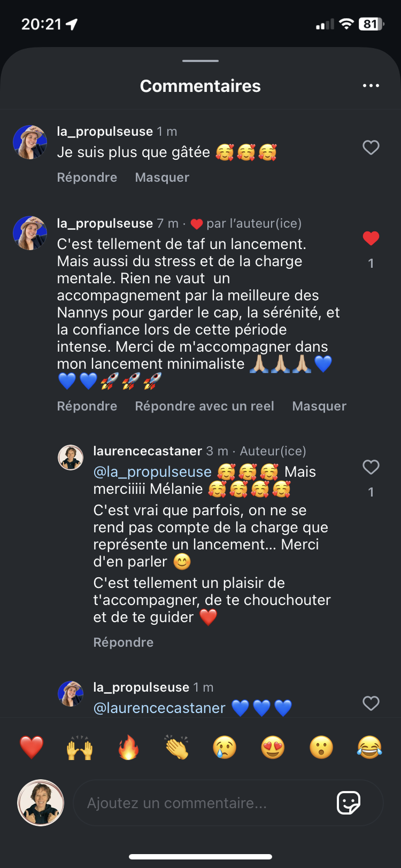Tap the raised hands quick reaction emoji
Screen dimensions: 401x868
[80, 747]
